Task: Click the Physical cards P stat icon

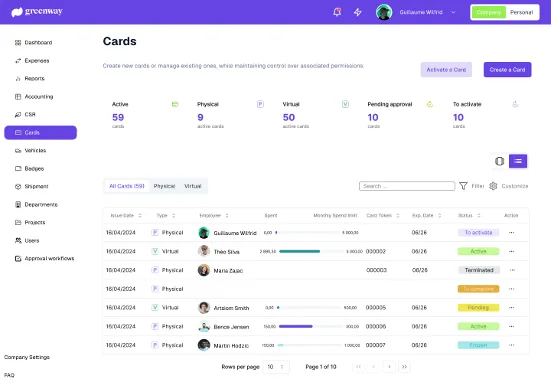Action: pos(260,104)
